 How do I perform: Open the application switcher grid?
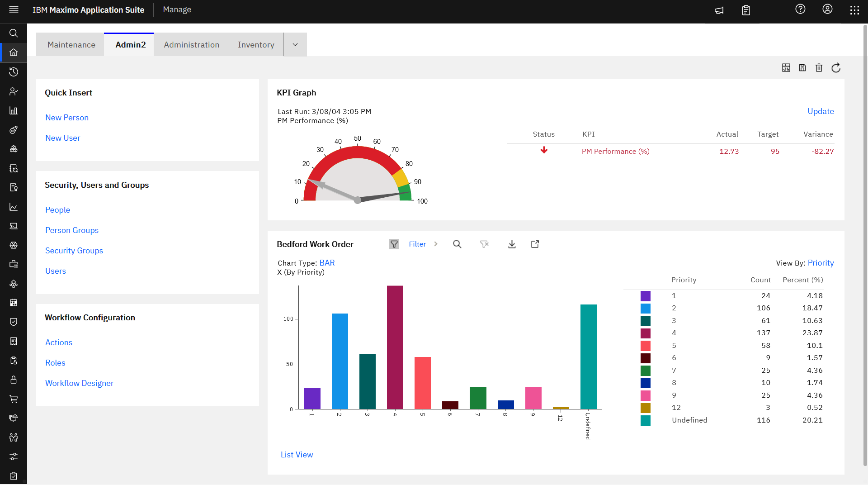tap(854, 10)
